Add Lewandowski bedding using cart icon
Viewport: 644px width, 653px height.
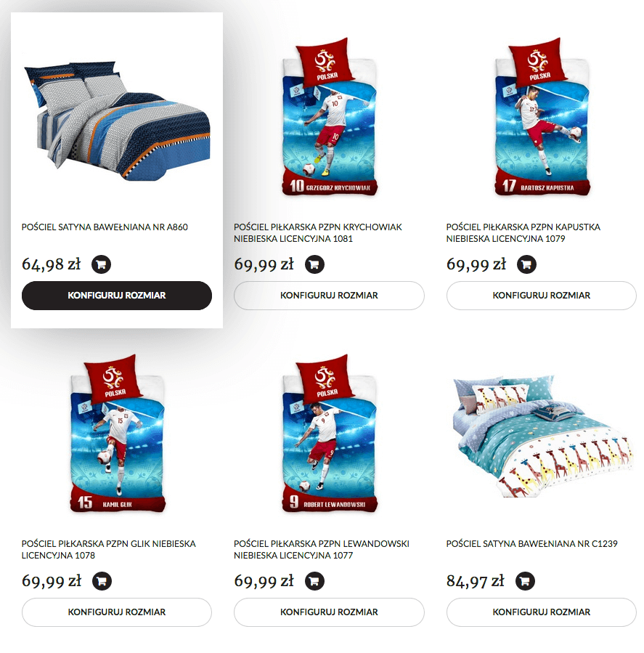pos(314,581)
